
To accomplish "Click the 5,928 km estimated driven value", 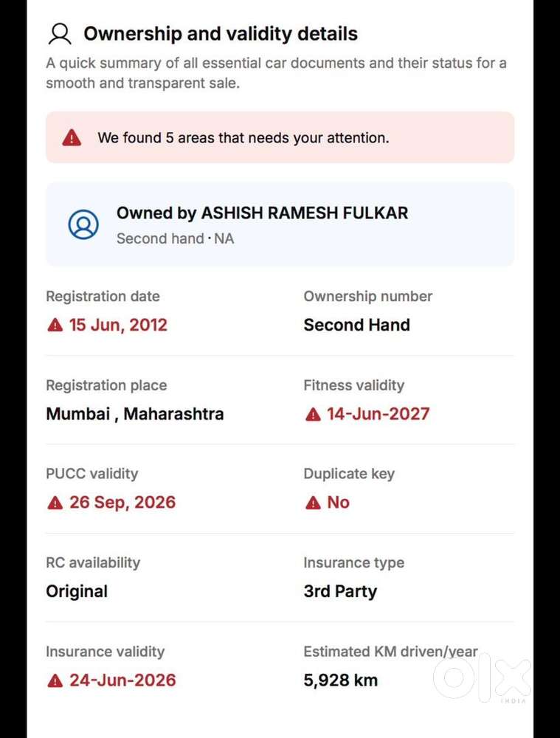I will pos(340,680).
